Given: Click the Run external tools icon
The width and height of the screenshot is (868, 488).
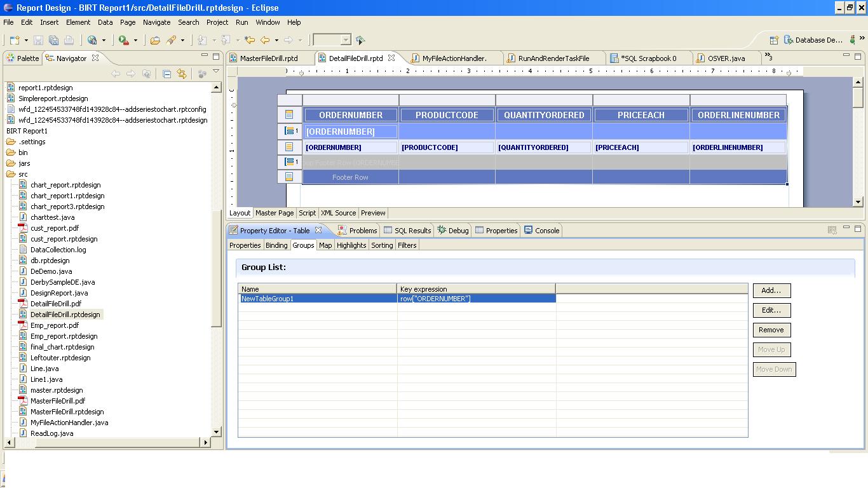Looking at the screenshot, I should [x=124, y=40].
